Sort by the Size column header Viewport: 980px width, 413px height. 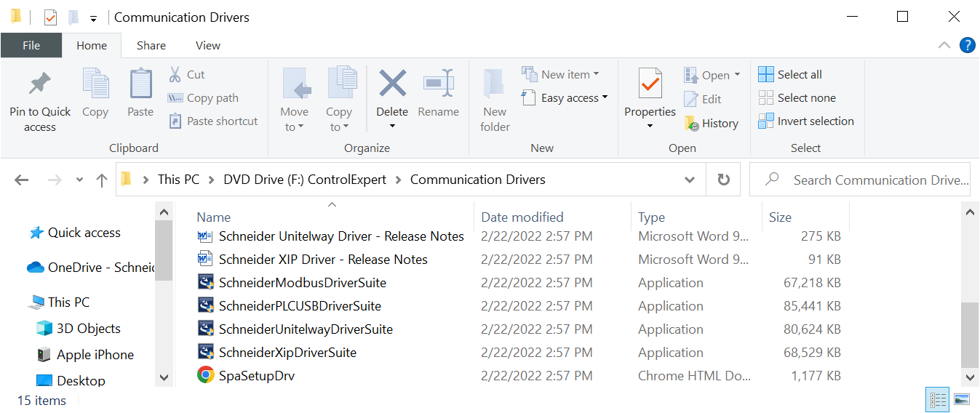pyautogui.click(x=780, y=217)
